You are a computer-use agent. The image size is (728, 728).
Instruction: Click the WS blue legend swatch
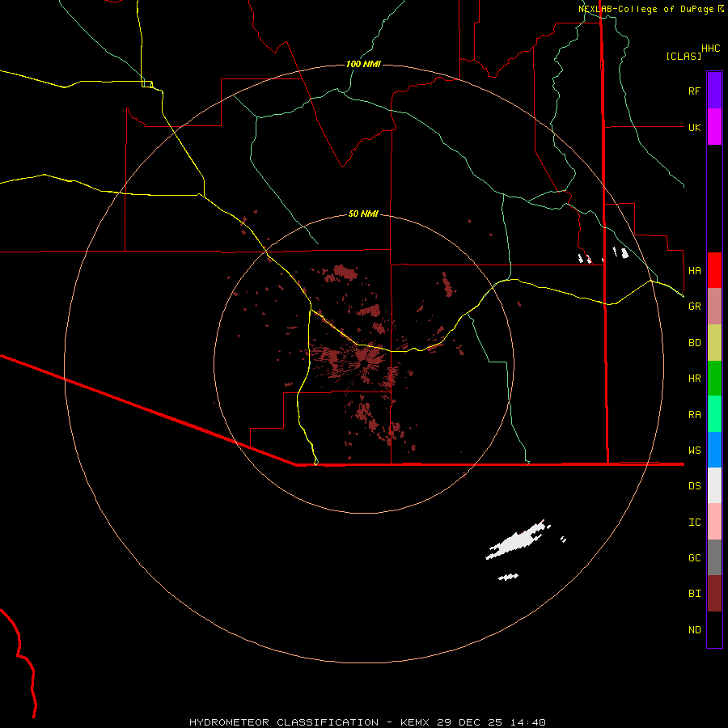[x=714, y=450]
